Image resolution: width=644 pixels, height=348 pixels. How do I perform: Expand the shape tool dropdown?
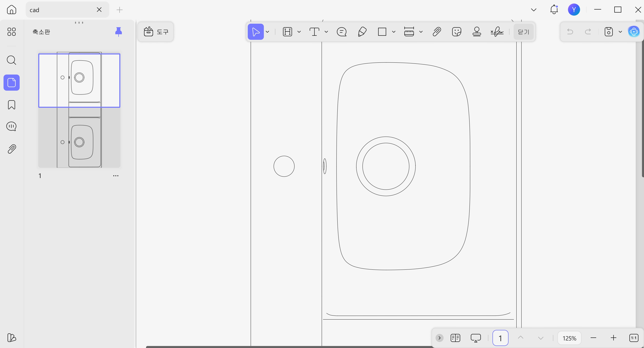click(394, 32)
